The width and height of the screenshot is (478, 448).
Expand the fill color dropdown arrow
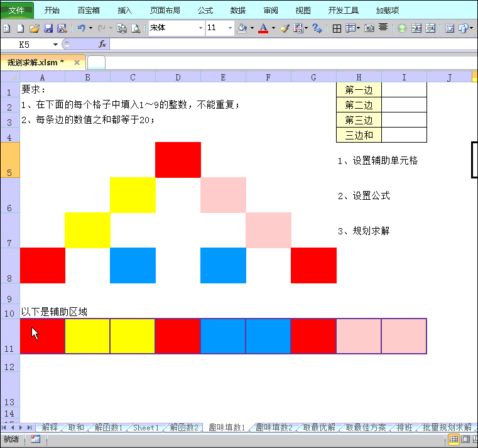252,28
